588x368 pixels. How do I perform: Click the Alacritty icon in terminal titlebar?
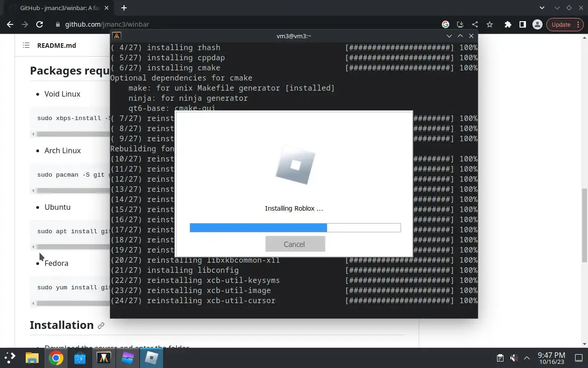117,36
